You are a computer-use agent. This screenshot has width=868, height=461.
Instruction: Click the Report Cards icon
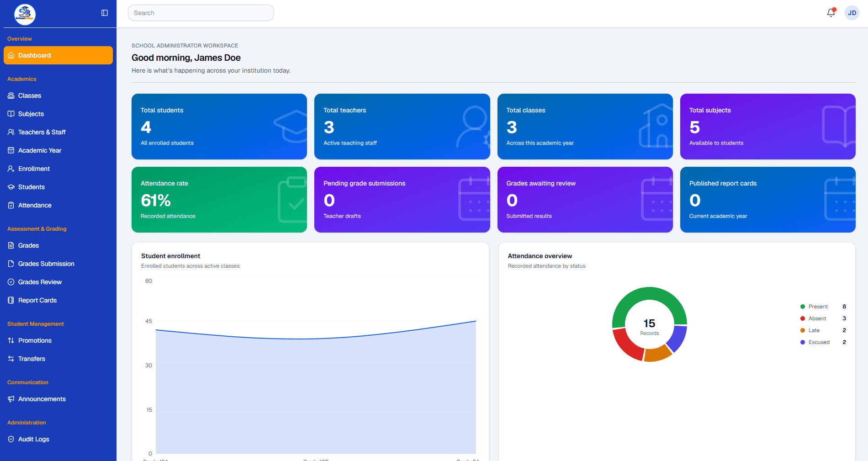pos(11,300)
